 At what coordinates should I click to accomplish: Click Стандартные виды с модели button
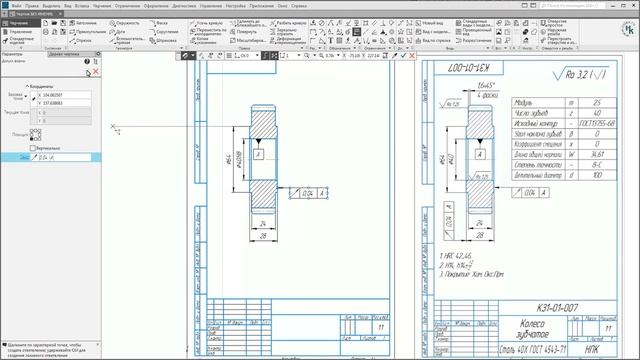coord(474,23)
